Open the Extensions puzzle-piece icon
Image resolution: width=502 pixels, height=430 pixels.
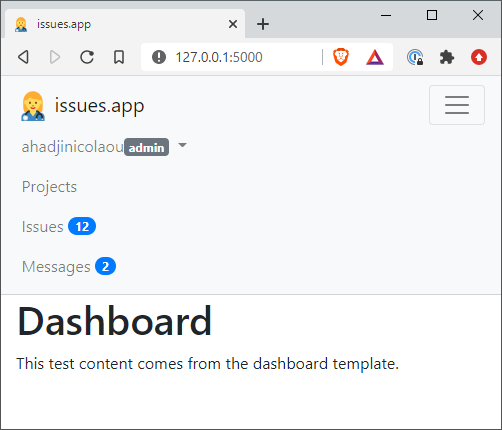(x=447, y=57)
